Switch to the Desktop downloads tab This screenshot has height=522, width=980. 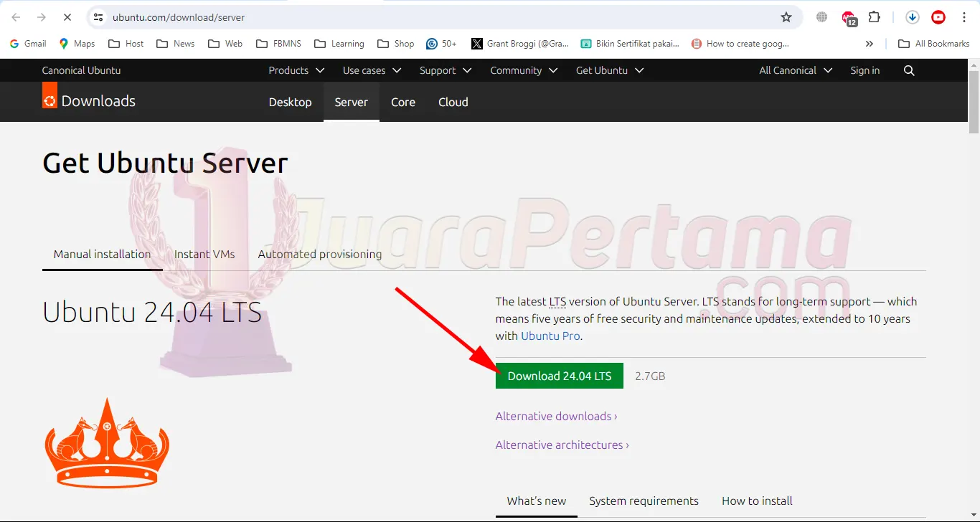[x=290, y=102]
